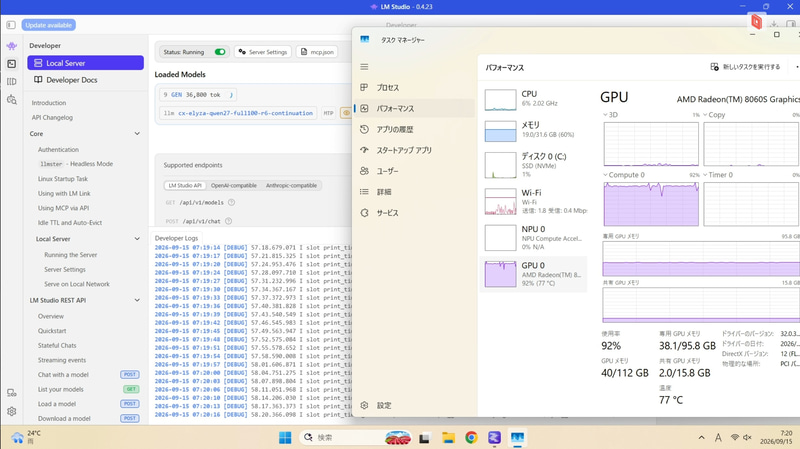
Task: Open Quickstart docs link
Action: click(x=52, y=331)
